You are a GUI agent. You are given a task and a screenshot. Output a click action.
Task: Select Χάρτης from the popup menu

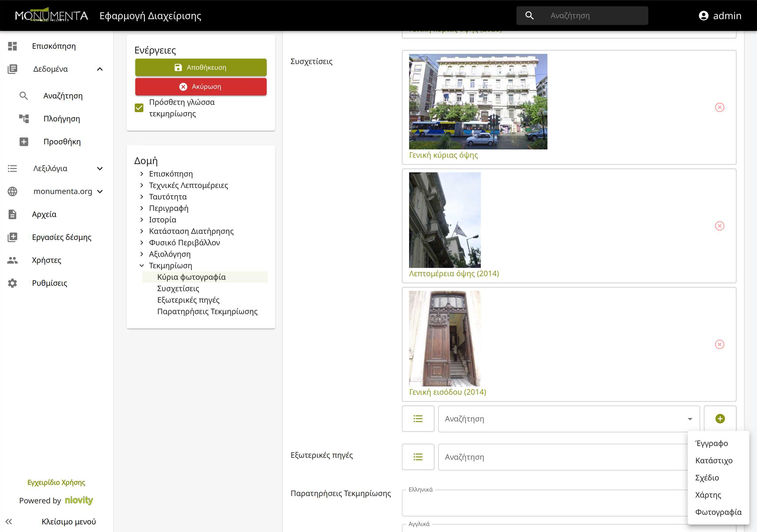tap(718, 495)
